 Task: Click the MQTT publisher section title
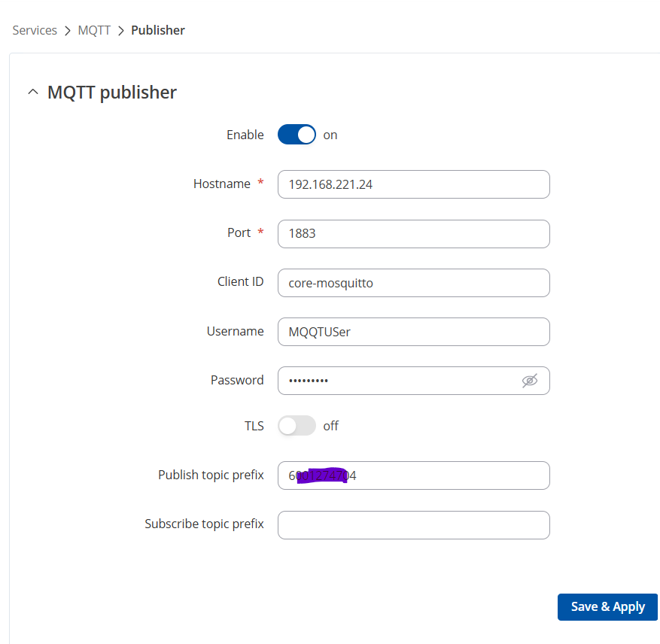pyautogui.click(x=111, y=91)
